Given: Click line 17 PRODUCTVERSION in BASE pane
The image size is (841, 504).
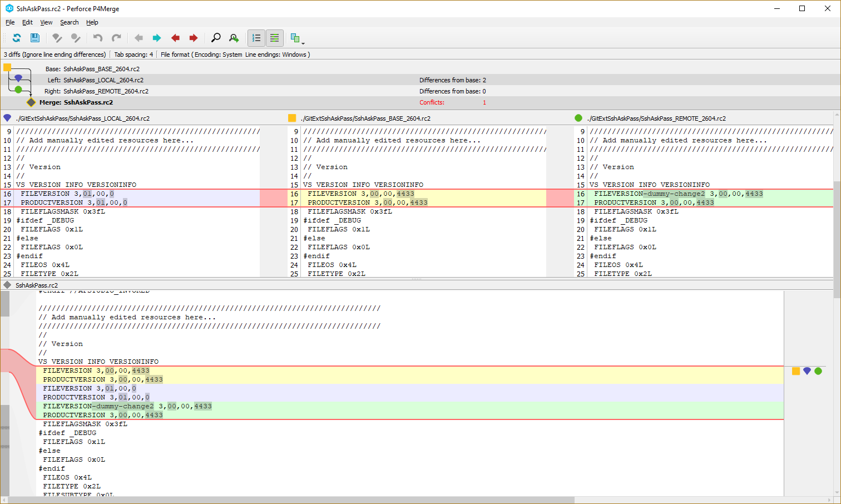Looking at the screenshot, I should (368, 202).
